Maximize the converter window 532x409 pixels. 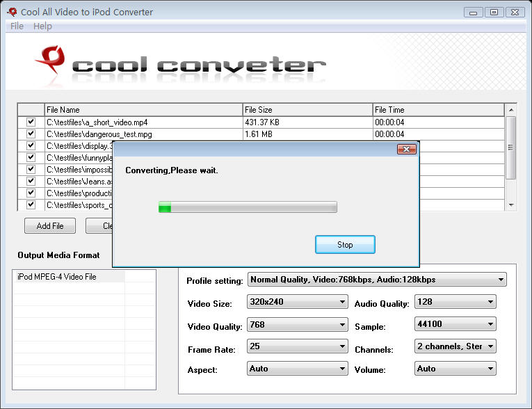pos(494,13)
